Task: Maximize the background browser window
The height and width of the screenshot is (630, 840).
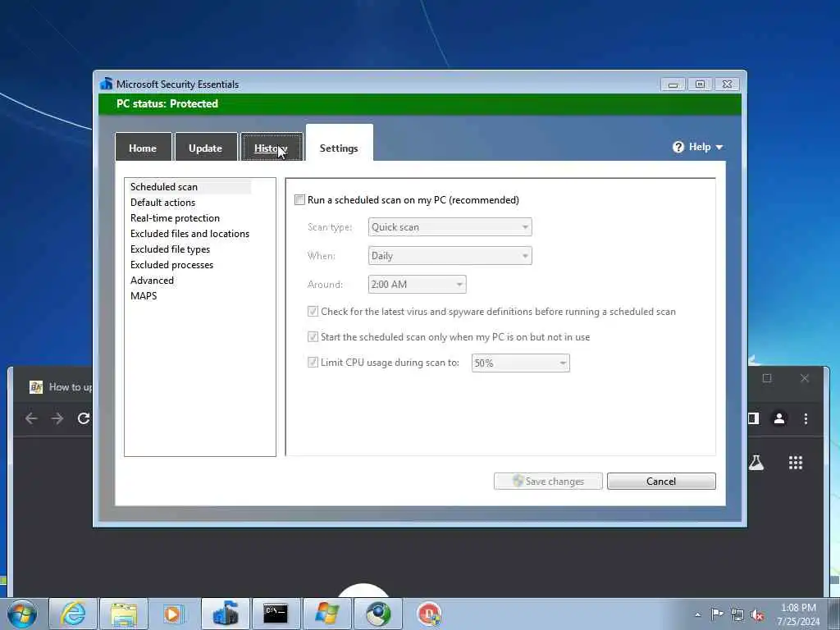Action: click(x=767, y=378)
